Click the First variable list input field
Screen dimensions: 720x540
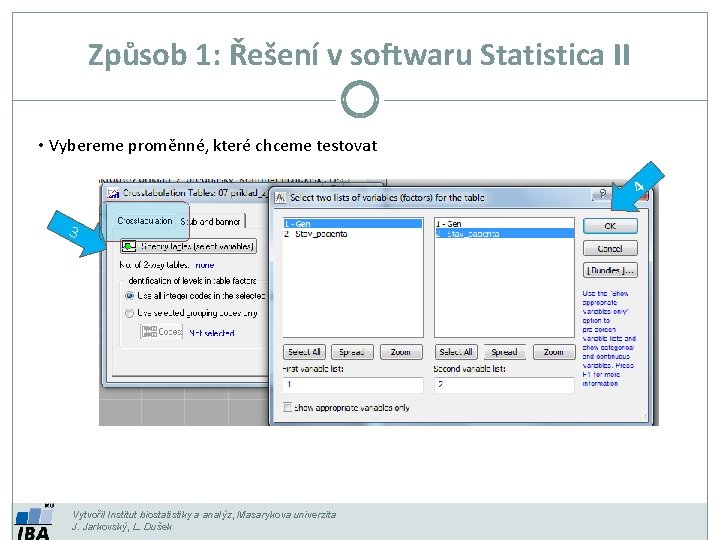[x=353, y=384]
